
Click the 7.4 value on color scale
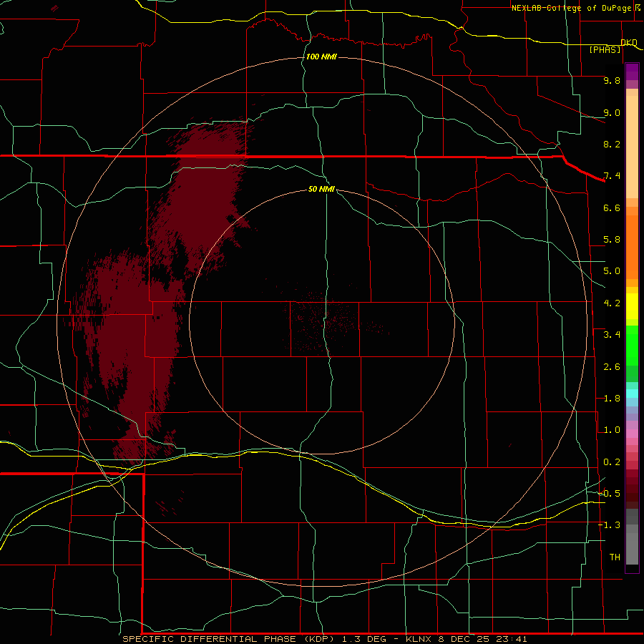(x=612, y=176)
